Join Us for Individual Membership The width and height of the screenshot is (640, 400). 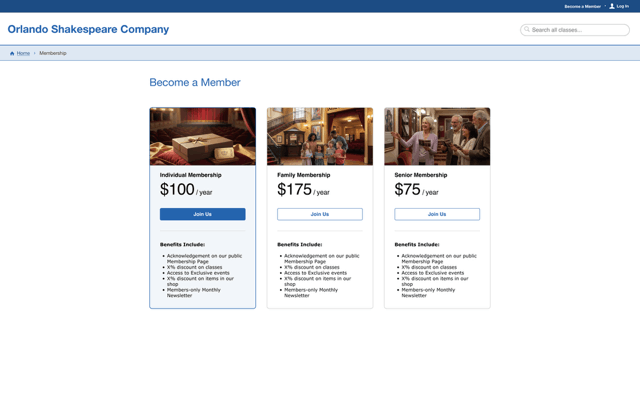pyautogui.click(x=202, y=214)
